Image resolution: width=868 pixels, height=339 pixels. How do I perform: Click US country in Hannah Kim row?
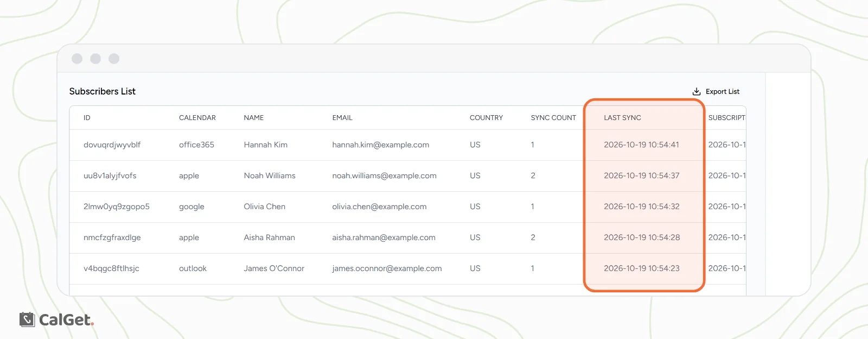tap(475, 145)
